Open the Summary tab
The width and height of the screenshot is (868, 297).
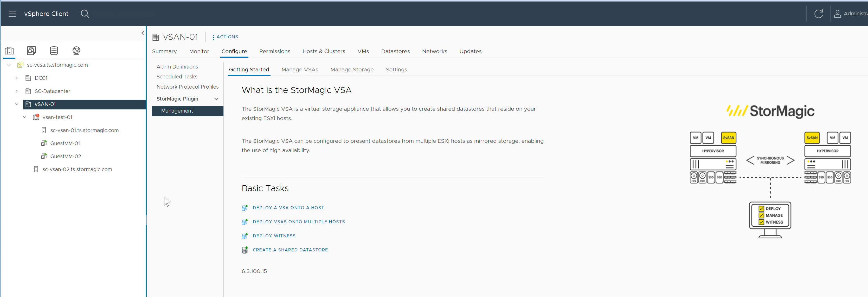164,51
